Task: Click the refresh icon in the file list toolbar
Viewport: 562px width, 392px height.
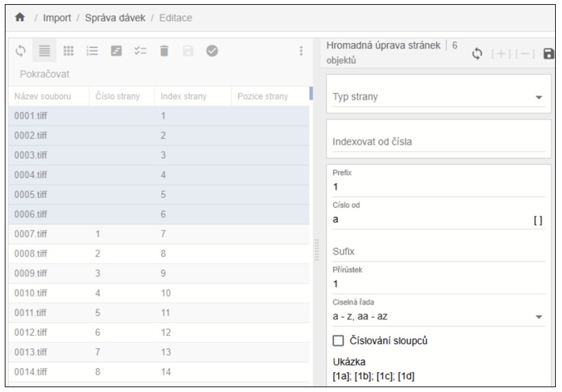Action: (x=20, y=51)
